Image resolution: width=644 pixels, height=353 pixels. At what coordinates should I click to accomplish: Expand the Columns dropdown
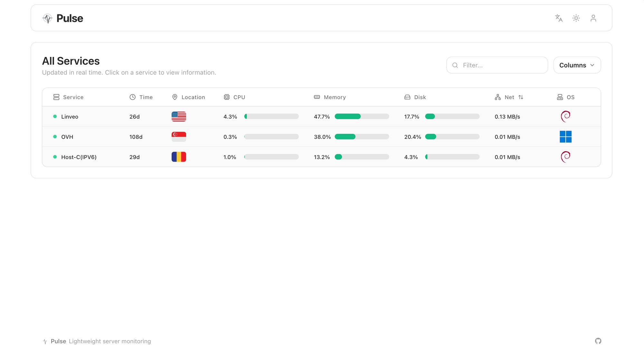point(577,65)
